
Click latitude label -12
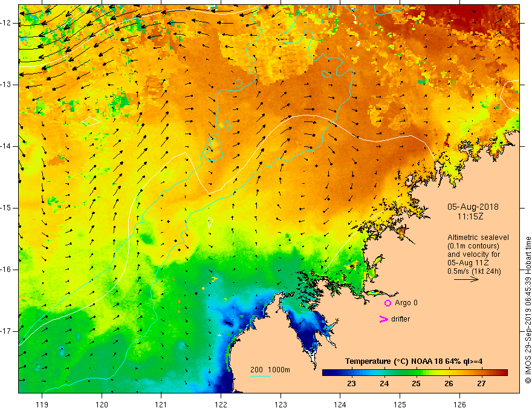(x=7, y=23)
